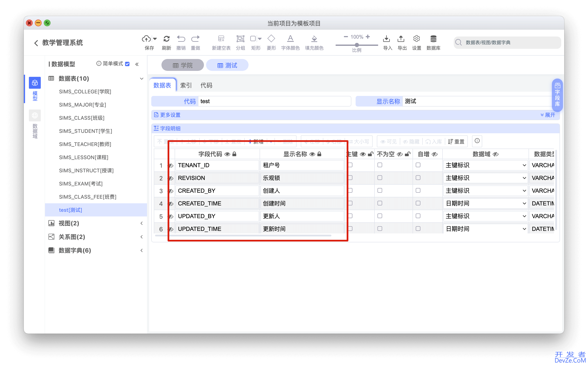Image resolution: width=588 pixels, height=365 pixels.
Task: Click the 隐藏 button in field toolbar
Action: [x=411, y=142]
